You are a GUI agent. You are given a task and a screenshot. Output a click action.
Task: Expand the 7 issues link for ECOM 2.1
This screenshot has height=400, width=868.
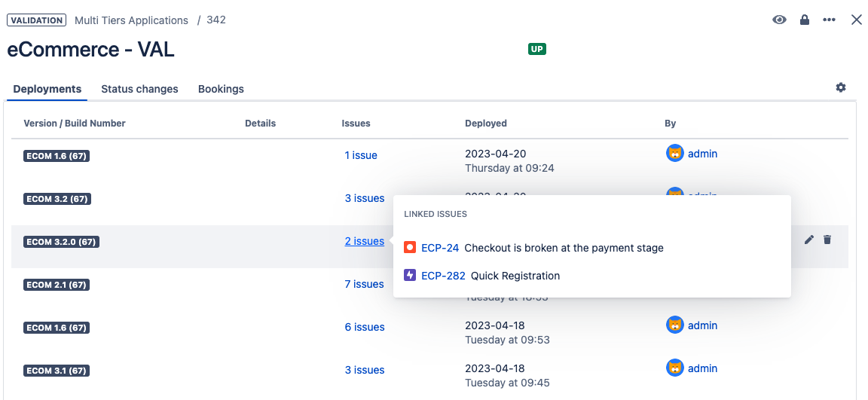point(365,284)
